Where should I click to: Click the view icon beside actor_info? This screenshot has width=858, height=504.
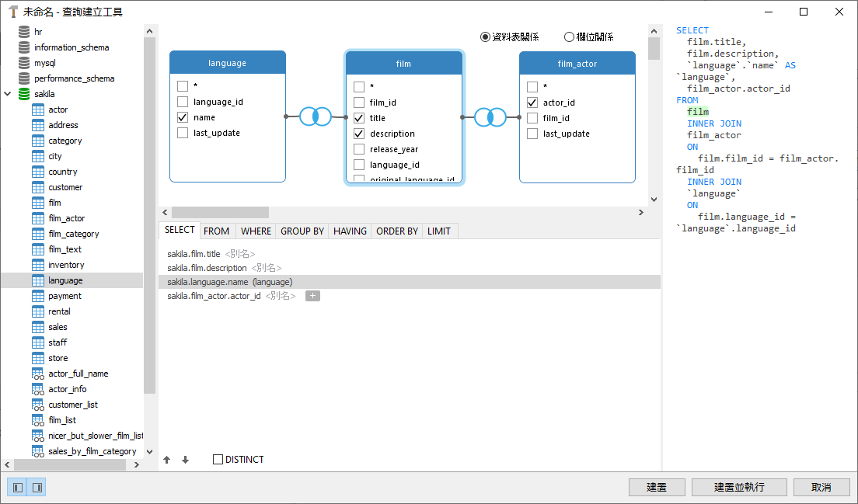(x=37, y=388)
